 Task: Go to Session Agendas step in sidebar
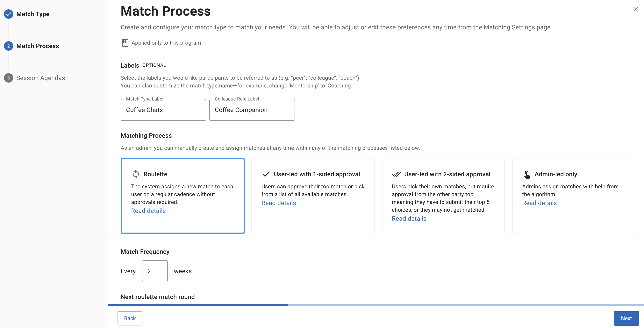[40, 78]
